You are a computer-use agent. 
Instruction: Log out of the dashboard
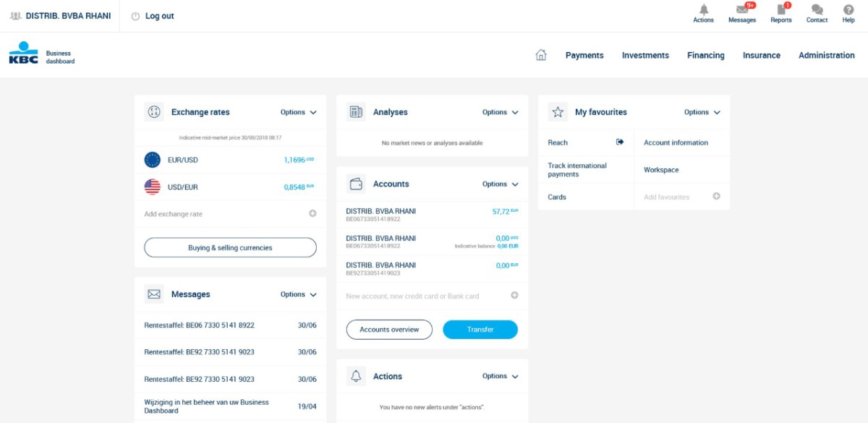click(153, 15)
